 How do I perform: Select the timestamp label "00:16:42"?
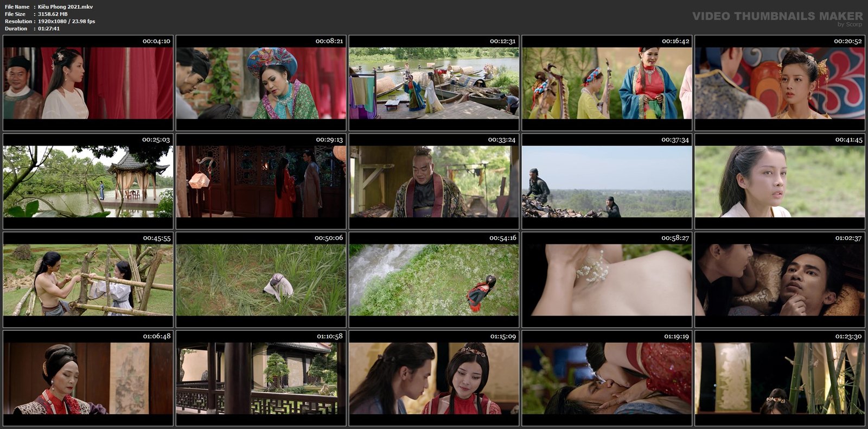(675, 41)
